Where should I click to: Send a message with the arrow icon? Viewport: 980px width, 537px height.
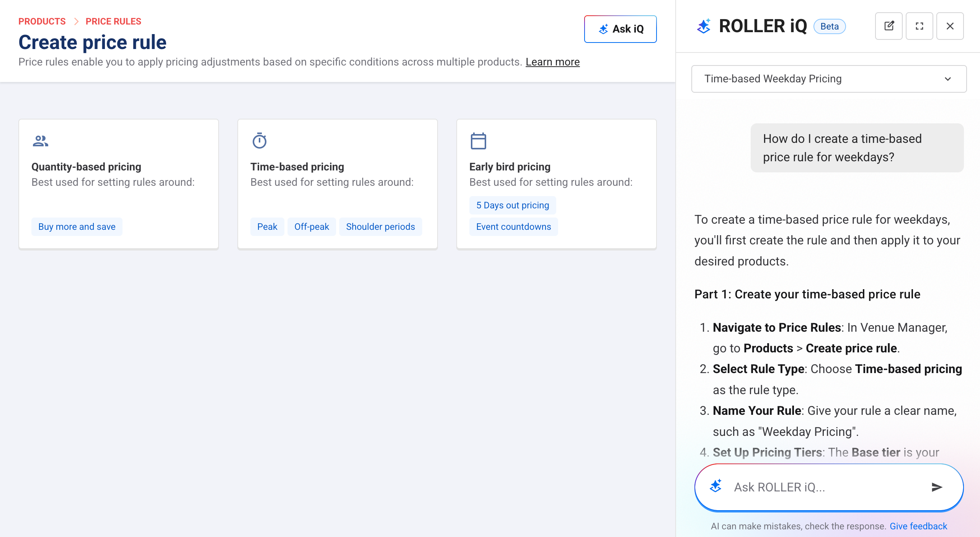pos(937,487)
